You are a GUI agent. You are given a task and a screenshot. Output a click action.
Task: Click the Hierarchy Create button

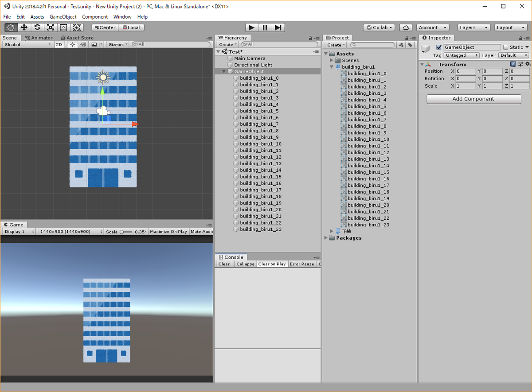227,45
